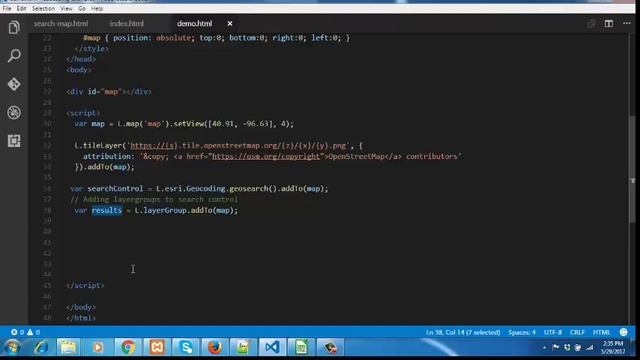Switch to the search-map.html tab
The width and height of the screenshot is (640, 360).
[x=61, y=24]
